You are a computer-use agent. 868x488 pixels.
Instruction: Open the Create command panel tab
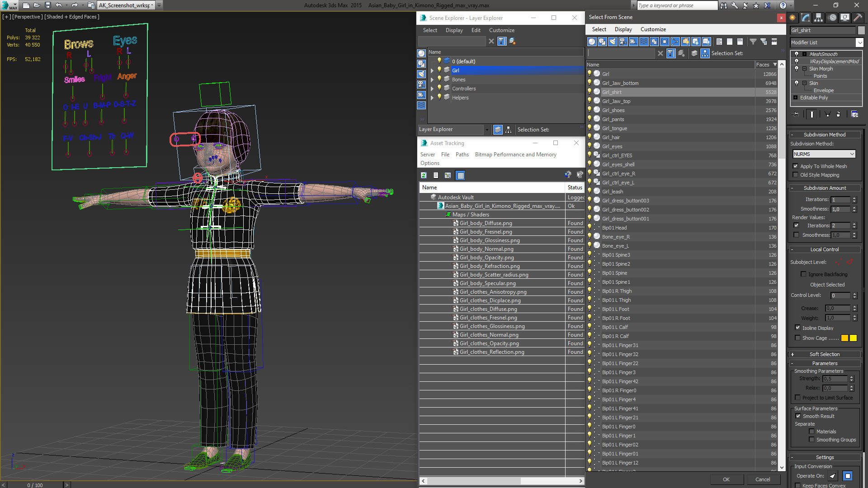[x=793, y=18]
